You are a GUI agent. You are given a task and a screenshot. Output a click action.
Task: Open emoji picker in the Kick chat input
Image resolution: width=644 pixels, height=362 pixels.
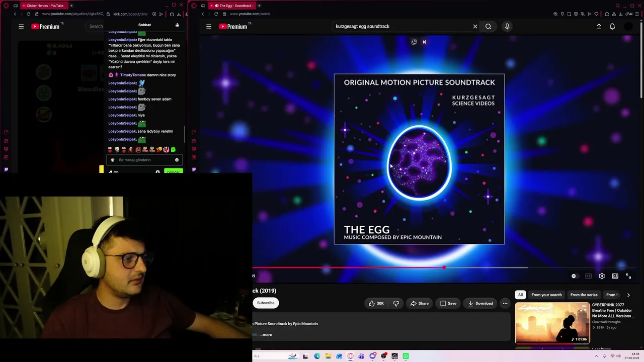(x=177, y=160)
